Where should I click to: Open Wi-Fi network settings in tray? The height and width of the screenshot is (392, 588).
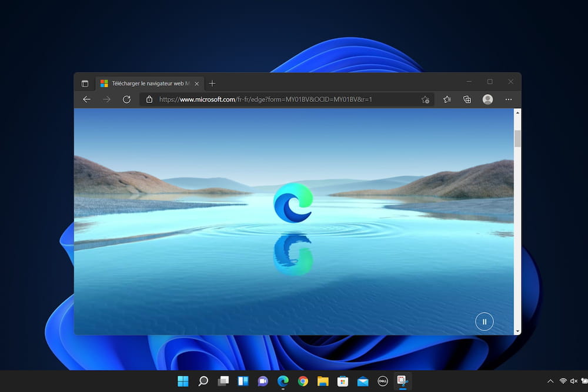pos(563,381)
